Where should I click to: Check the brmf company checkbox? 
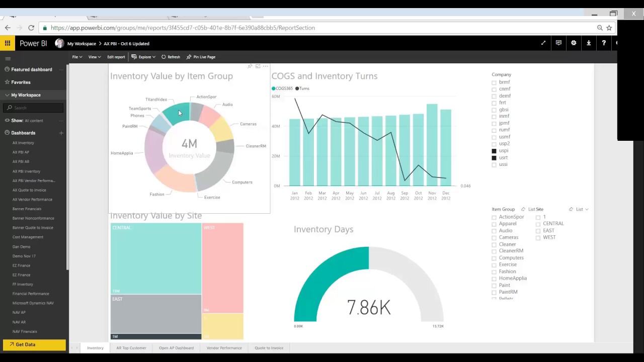tap(494, 82)
